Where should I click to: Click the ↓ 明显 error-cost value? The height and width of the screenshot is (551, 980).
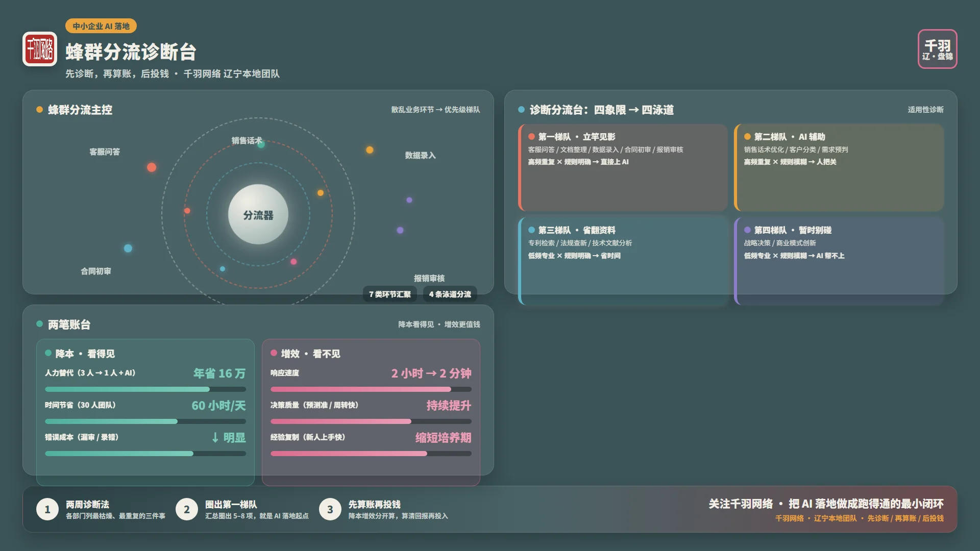[x=229, y=438]
